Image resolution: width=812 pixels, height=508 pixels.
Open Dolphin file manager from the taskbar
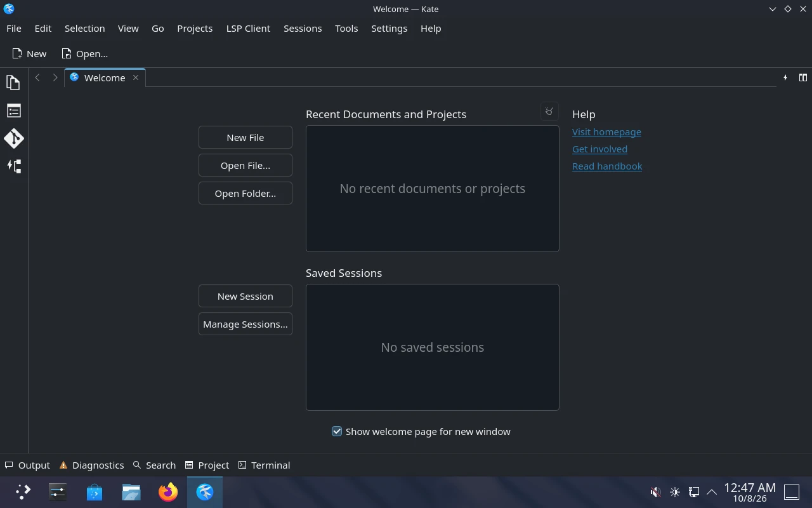point(131,492)
